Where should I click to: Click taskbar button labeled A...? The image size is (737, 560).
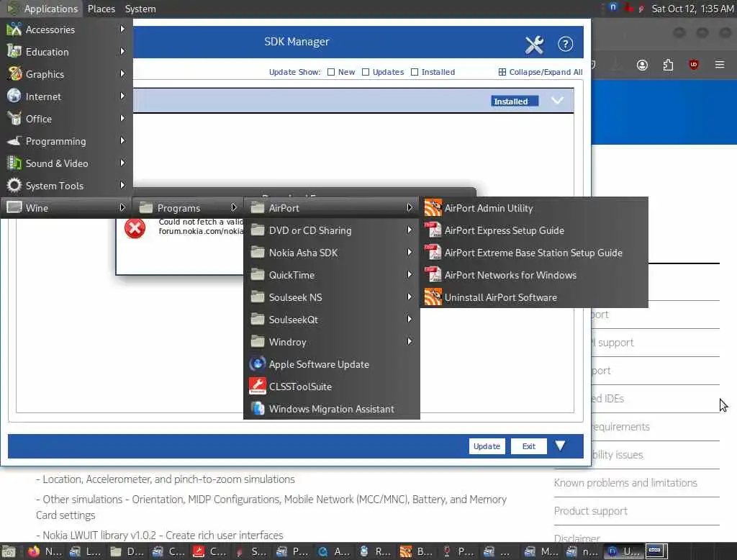click(334, 551)
